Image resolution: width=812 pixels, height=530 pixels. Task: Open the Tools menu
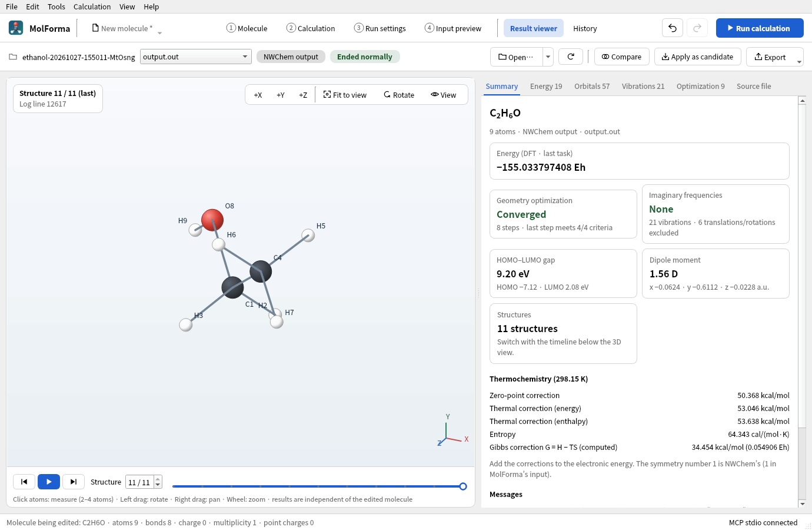click(56, 6)
